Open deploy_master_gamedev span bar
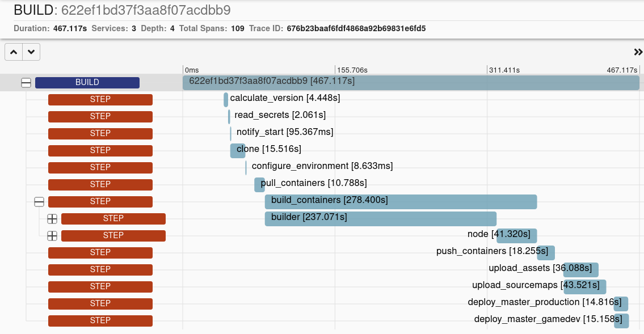The height and width of the screenshot is (334, 644). click(x=621, y=321)
